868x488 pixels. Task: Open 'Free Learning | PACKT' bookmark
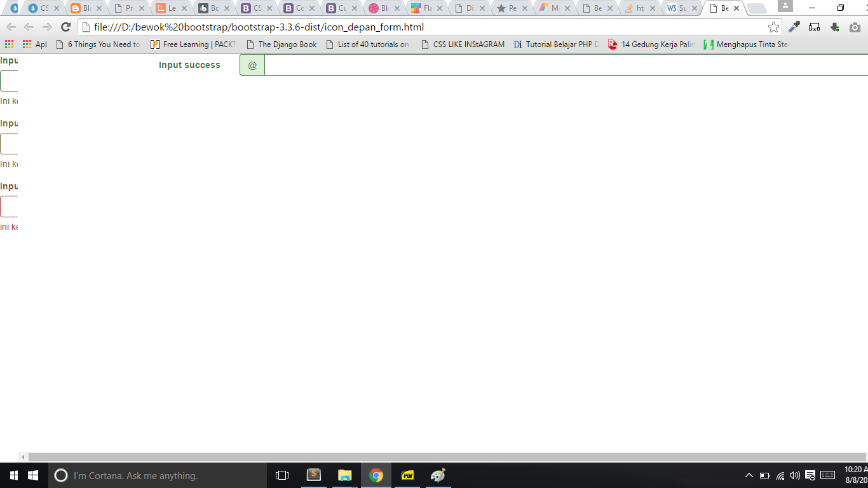(193, 44)
